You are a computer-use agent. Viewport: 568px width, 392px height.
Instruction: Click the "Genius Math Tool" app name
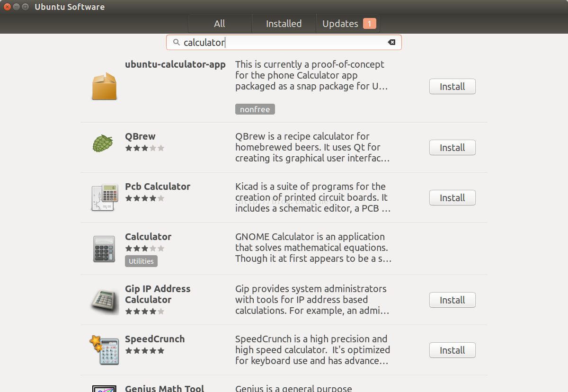click(164, 388)
